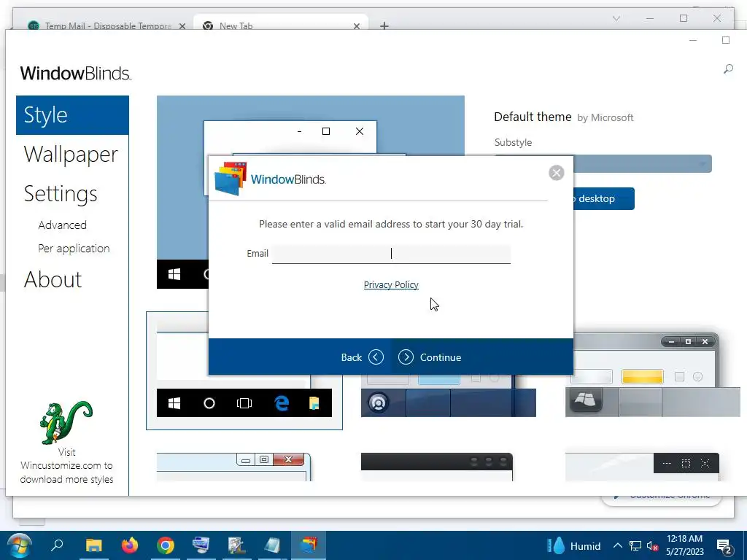Open the clock showing 12:18 AM
The width and height of the screenshot is (747, 560).
pos(684,545)
